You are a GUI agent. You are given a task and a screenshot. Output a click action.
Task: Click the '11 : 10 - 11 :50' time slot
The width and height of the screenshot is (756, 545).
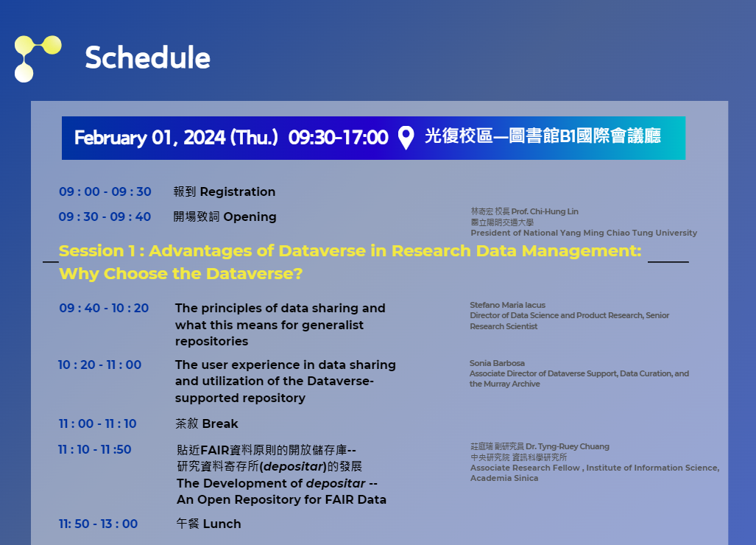tap(94, 449)
